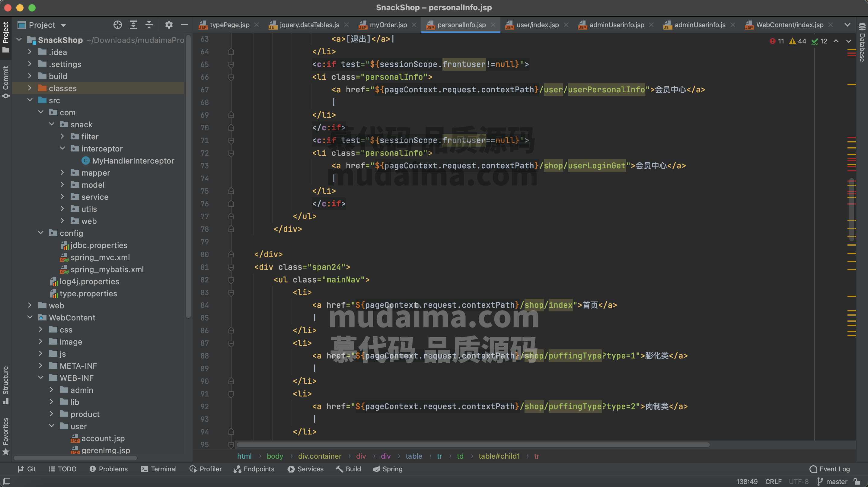Toggle fold marker on line 65
Screen dimensions: 868x487
[x=231, y=64]
